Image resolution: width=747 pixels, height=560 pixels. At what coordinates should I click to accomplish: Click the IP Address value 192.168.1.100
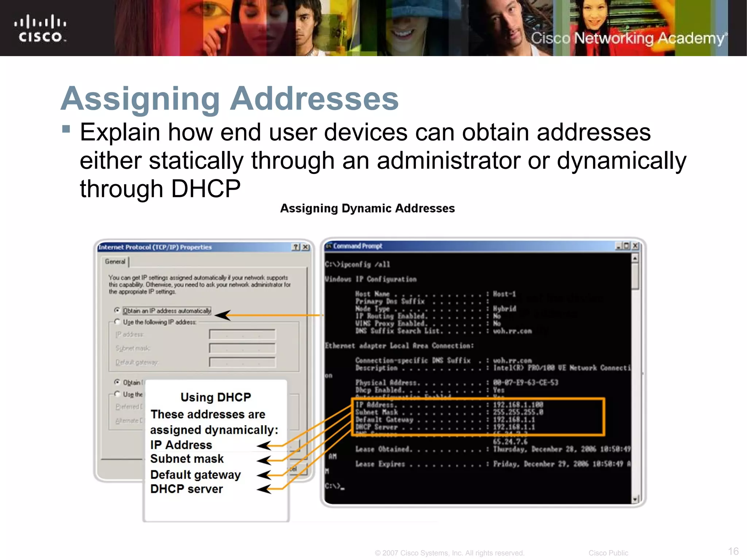pos(518,405)
